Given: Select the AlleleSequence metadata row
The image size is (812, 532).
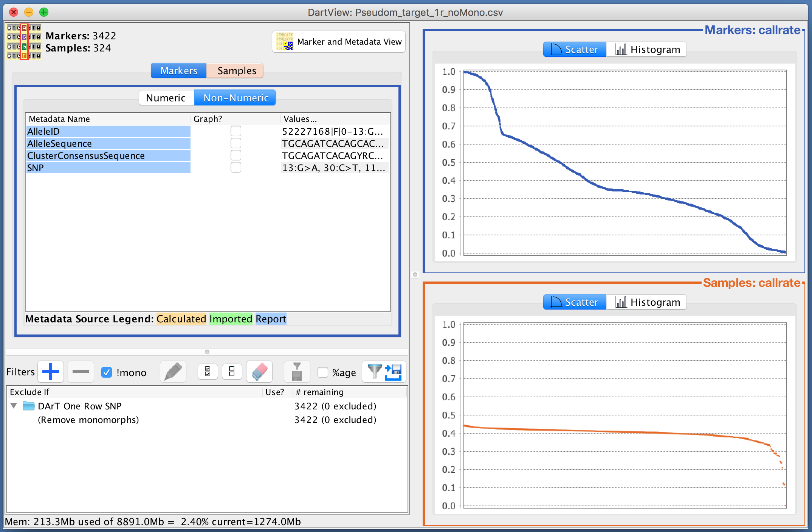Looking at the screenshot, I should 208,143.
